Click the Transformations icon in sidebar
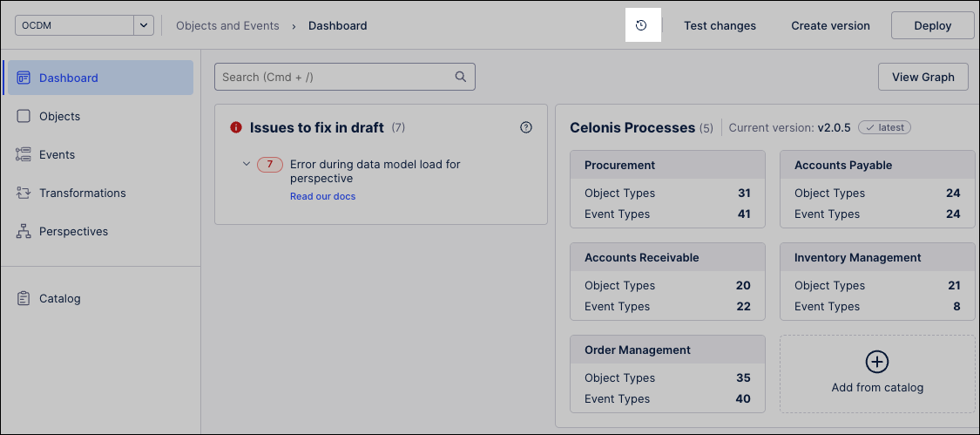The height and width of the screenshot is (435, 980). pos(24,193)
